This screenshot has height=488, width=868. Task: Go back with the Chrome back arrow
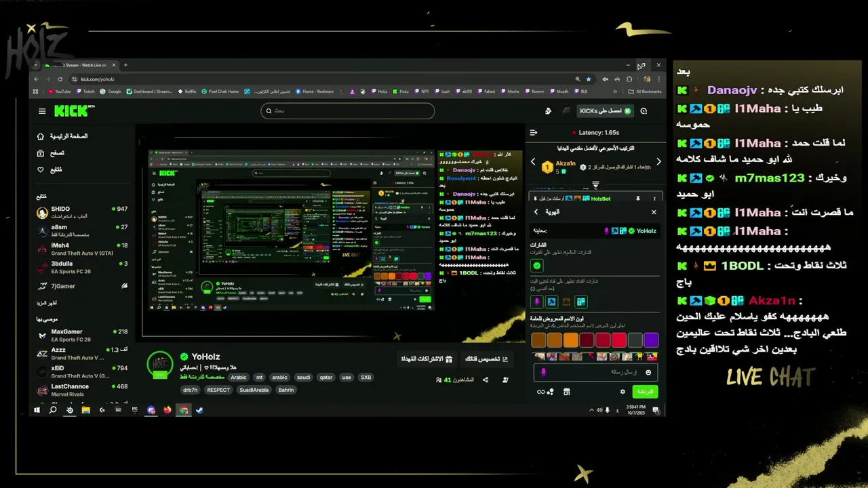click(x=37, y=79)
